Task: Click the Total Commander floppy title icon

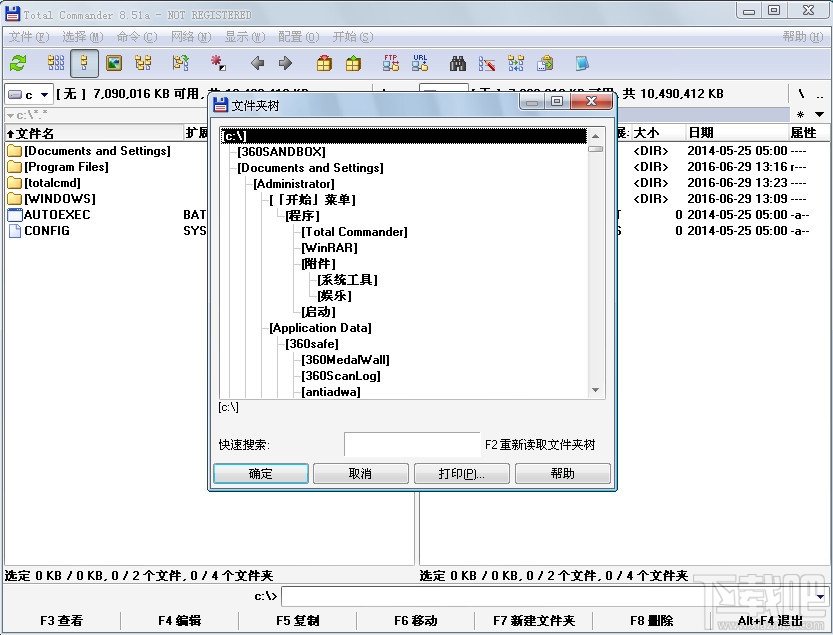Action: click(12, 13)
